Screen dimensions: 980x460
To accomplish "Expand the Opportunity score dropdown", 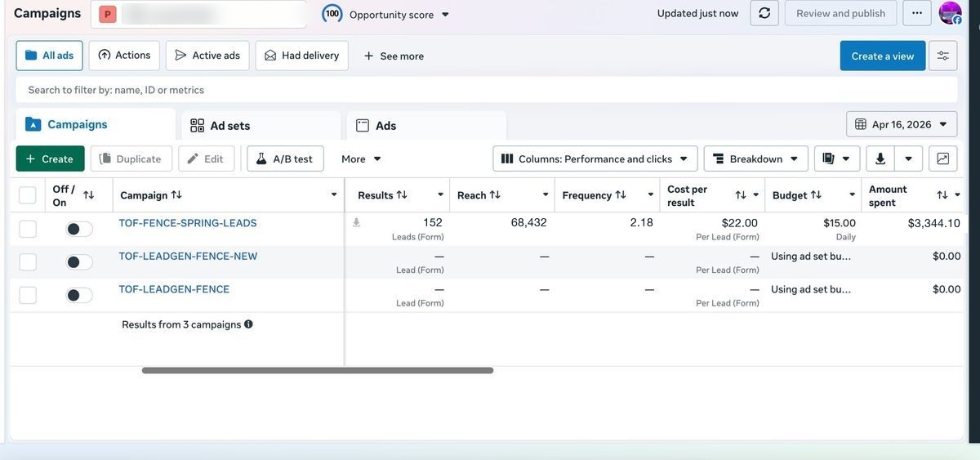I will [x=445, y=15].
